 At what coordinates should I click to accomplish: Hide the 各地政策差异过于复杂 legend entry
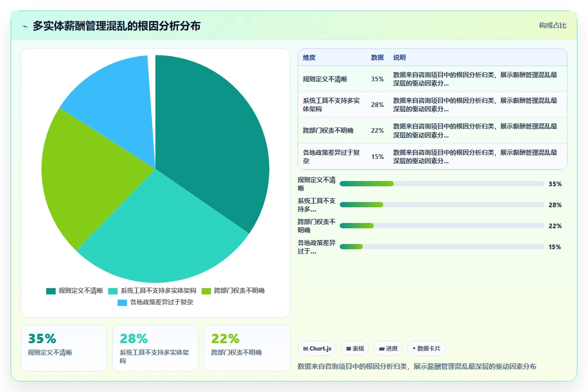(155, 302)
